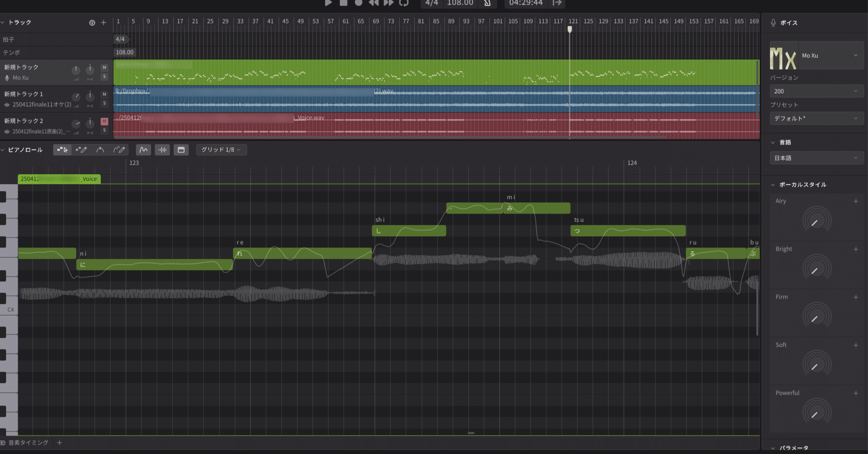Click the plus next to the Airy style

[857, 201]
